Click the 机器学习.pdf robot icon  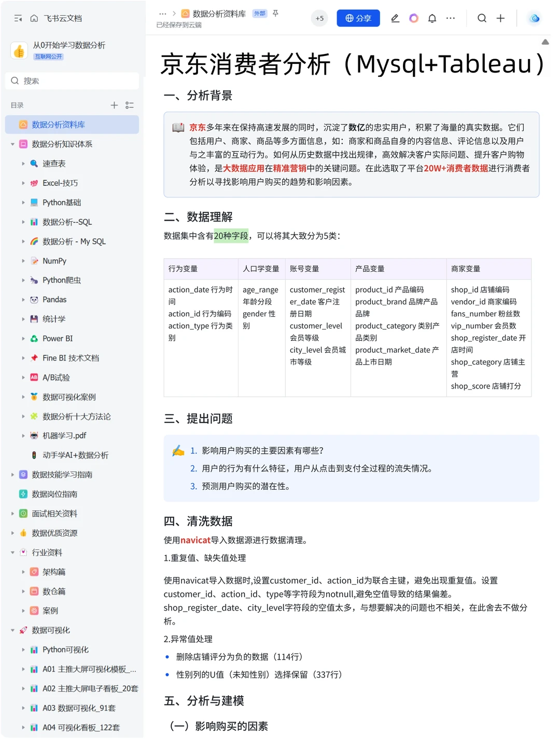click(x=34, y=436)
